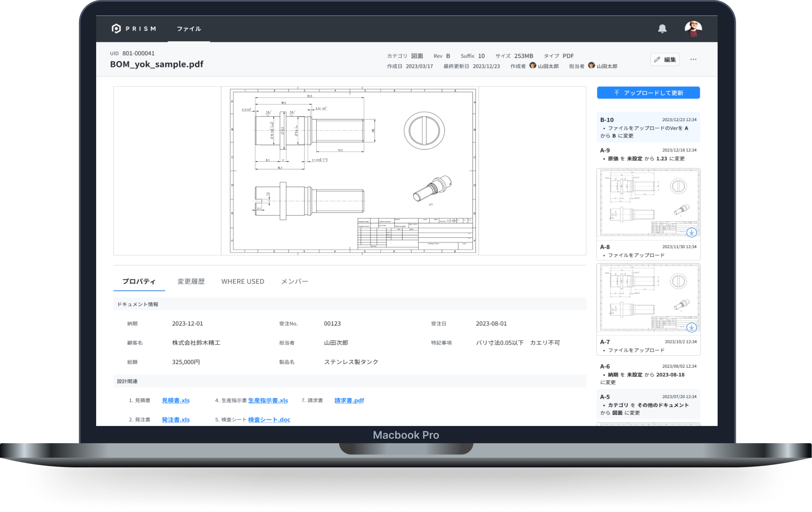
Task: Click the 作成者 avatar for 山田太郎
Action: pos(533,66)
